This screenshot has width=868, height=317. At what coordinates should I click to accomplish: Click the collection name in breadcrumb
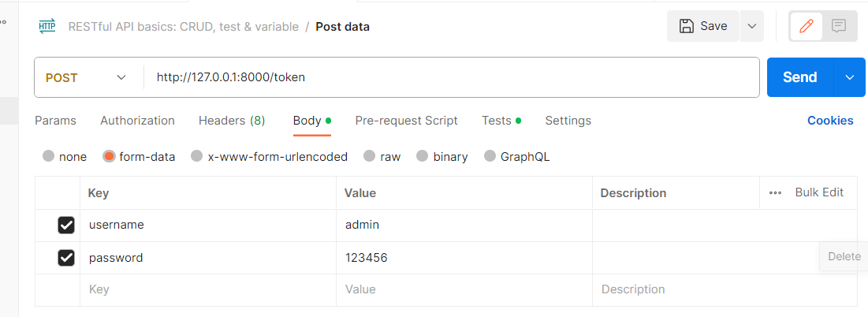[x=183, y=27]
